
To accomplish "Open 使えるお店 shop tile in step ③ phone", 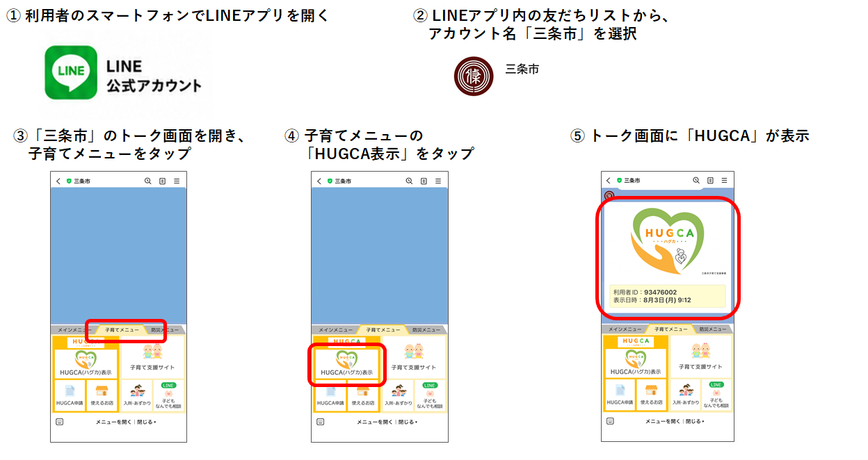I will click(x=102, y=395).
